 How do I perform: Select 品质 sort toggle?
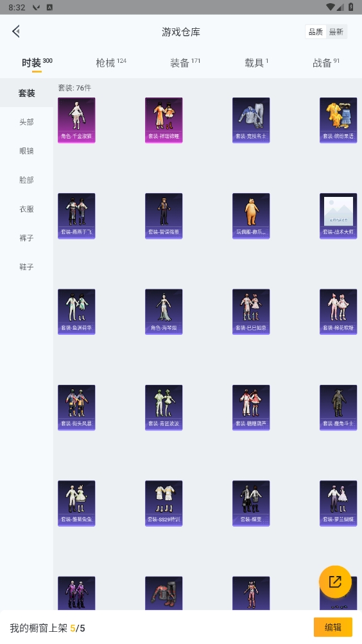316,31
